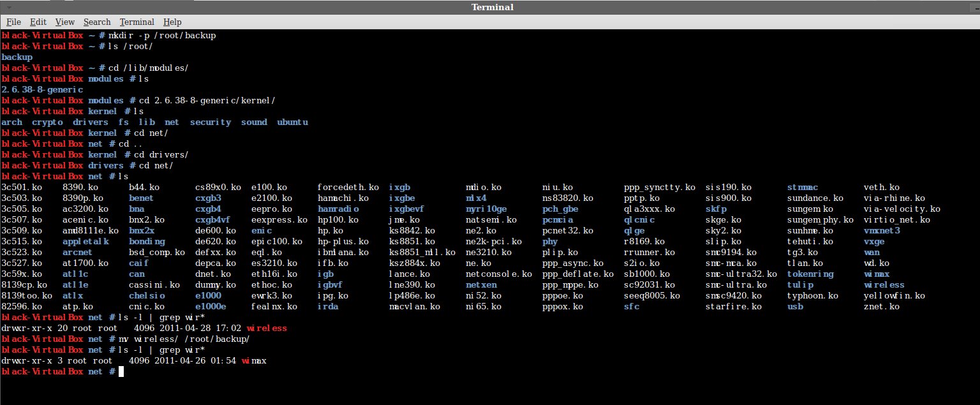The width and height of the screenshot is (980, 405).
Task: Click the sfc directory name
Action: (x=632, y=306)
